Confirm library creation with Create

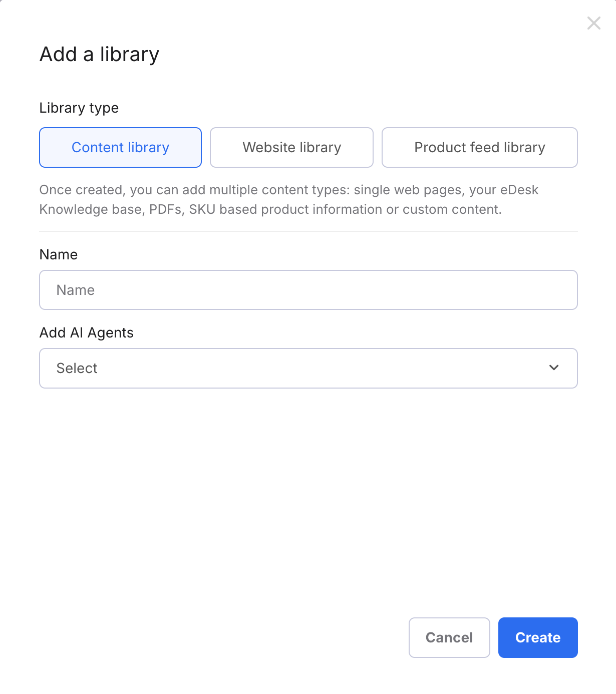click(x=538, y=637)
